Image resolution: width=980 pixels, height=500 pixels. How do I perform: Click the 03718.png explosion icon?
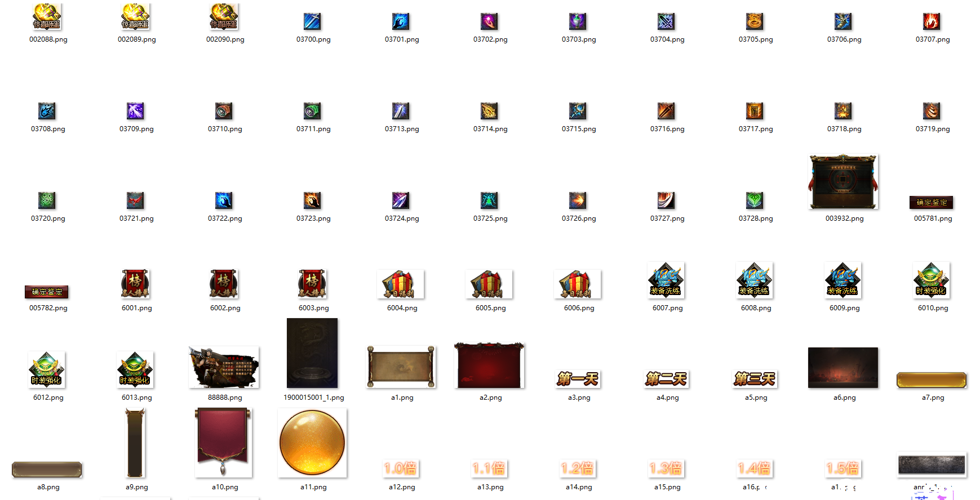coord(843,111)
